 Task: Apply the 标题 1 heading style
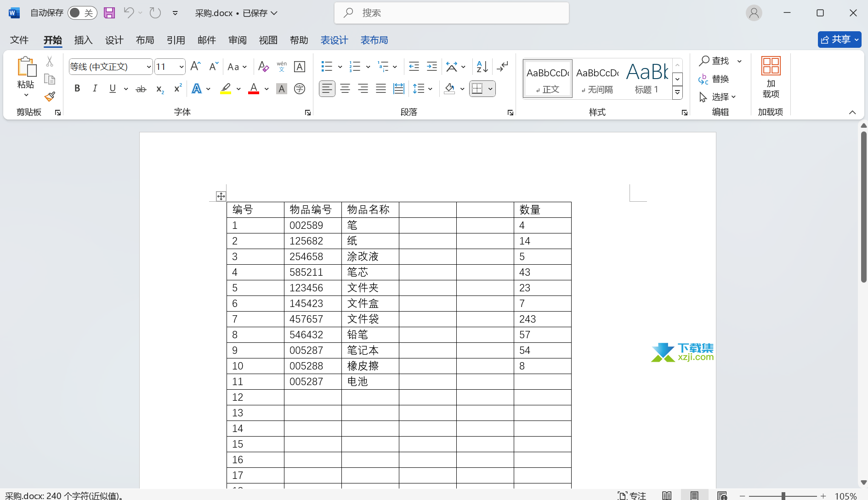pyautogui.click(x=647, y=78)
